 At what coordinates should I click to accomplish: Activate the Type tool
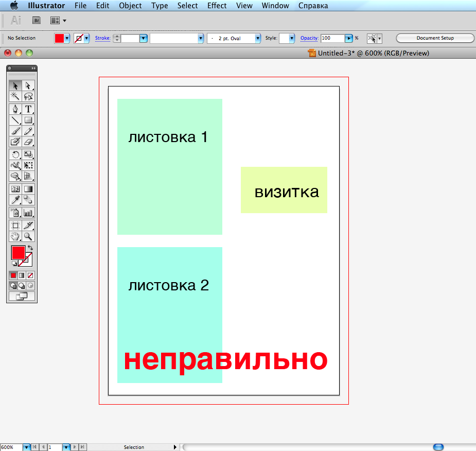click(28, 109)
